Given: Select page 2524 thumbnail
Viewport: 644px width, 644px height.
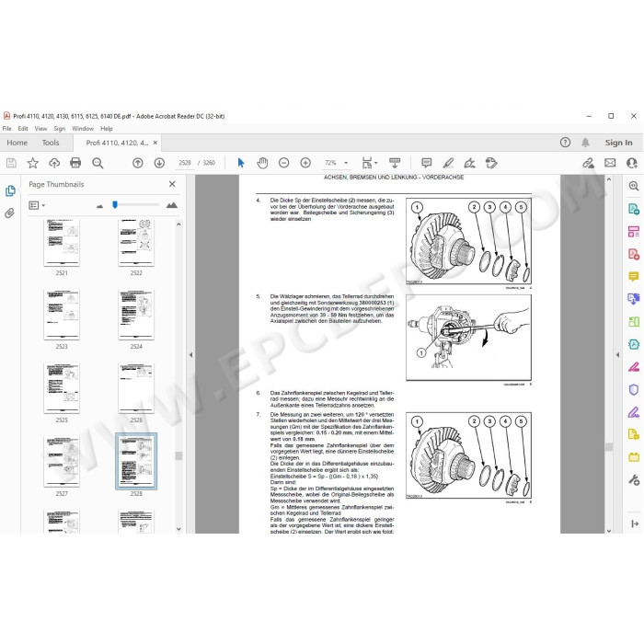Looking at the screenshot, I should click(136, 315).
